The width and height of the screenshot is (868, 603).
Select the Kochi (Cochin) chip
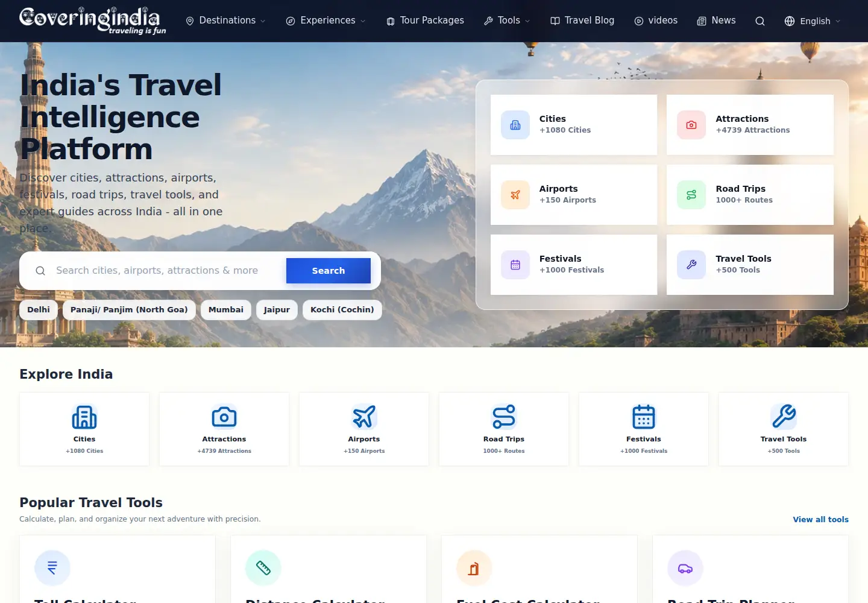342,310
